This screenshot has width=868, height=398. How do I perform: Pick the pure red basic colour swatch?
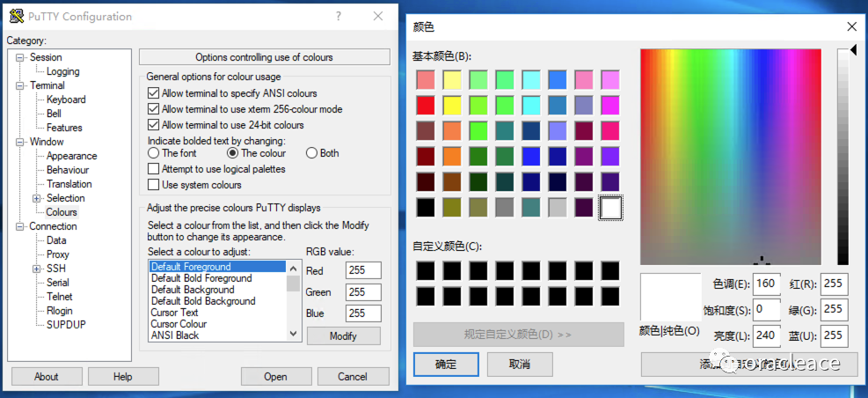(x=426, y=106)
